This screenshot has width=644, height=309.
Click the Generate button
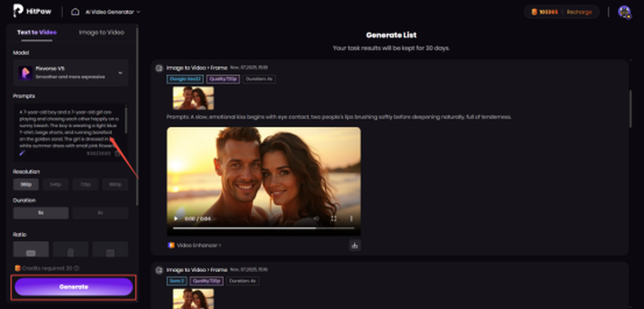click(73, 287)
